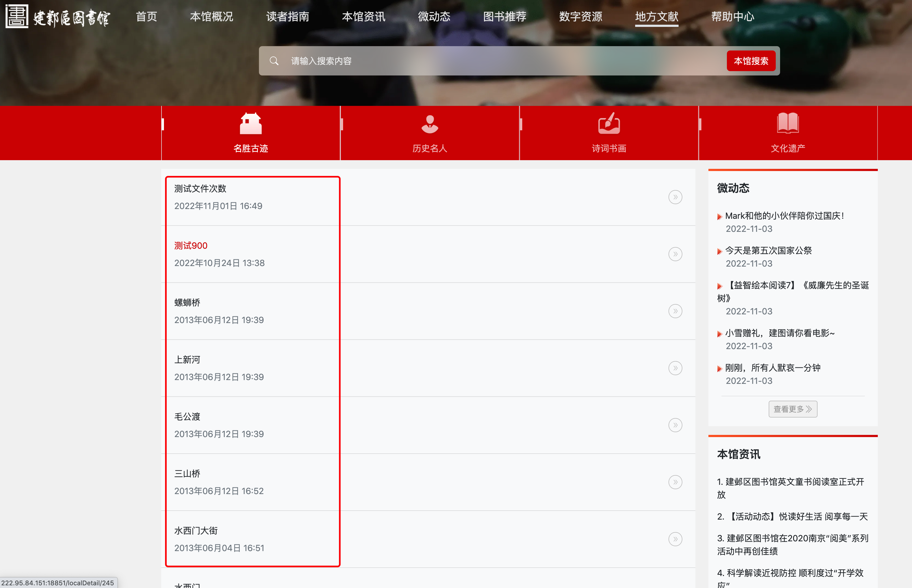The image size is (912, 588).
Task: Open 小雪赠礼，建图请你看电影 link
Action: pyautogui.click(x=780, y=333)
